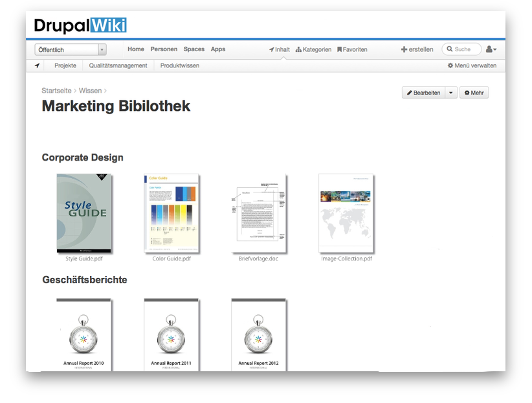Image resolution: width=532 pixels, height=403 pixels.
Task: Go to Spaces in main menu
Action: (194, 49)
